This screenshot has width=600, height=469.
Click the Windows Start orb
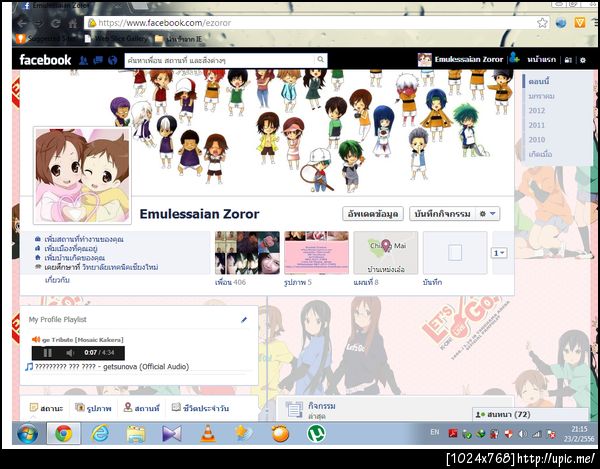point(28,434)
